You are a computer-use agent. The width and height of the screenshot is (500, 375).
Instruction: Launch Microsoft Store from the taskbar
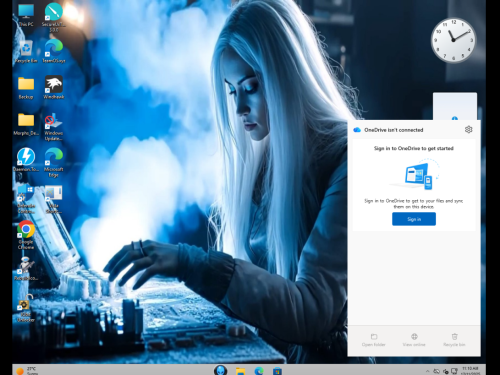pyautogui.click(x=277, y=371)
